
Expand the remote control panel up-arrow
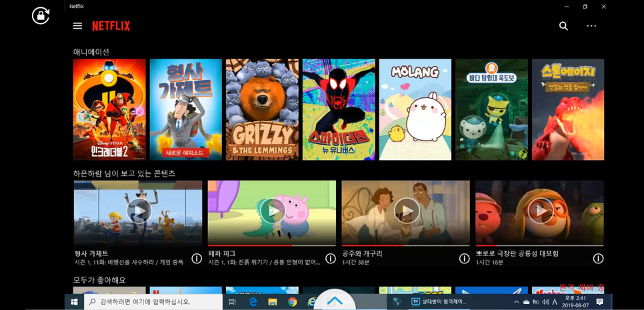pyautogui.click(x=335, y=301)
